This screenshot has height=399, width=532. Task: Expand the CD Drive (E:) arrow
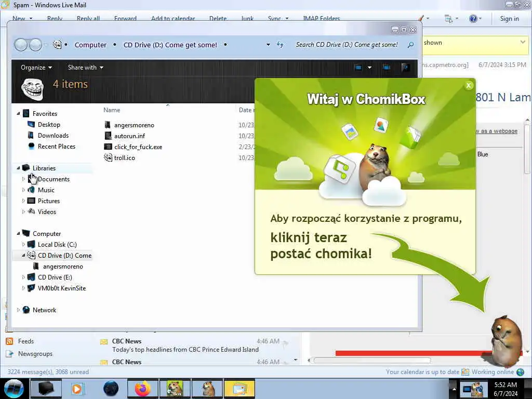click(23, 277)
